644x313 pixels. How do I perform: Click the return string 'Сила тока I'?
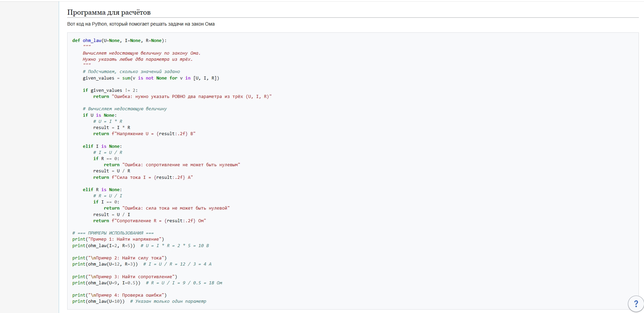[x=152, y=177]
